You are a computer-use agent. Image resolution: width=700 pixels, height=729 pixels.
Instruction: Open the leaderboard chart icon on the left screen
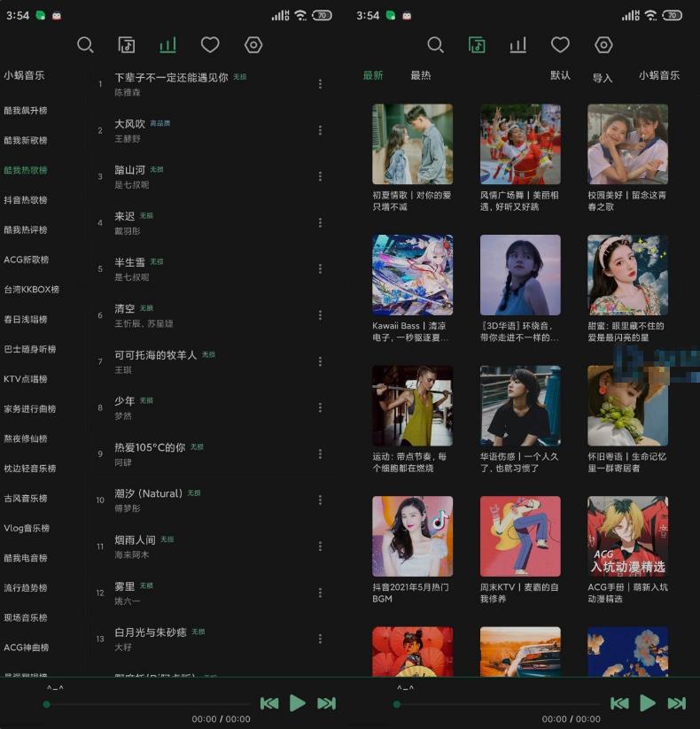pos(167,45)
